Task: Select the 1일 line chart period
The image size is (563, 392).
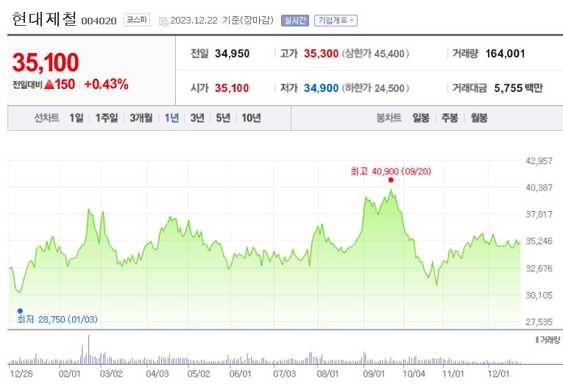Action: coord(76,118)
